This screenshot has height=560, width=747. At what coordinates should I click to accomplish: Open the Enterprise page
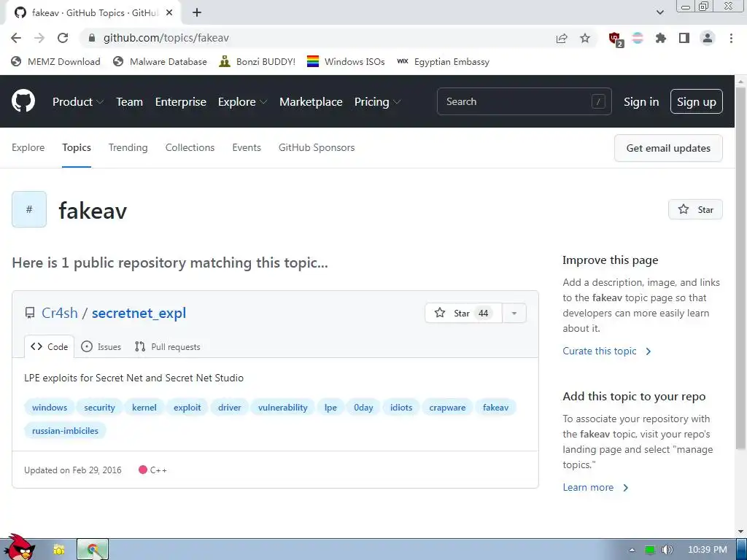tap(181, 102)
